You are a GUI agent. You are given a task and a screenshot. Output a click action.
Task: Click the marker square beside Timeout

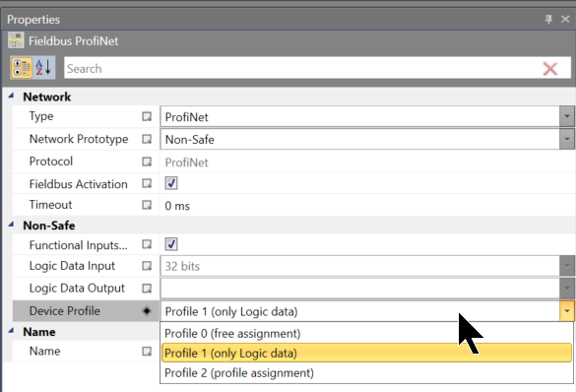pyautogui.click(x=147, y=205)
